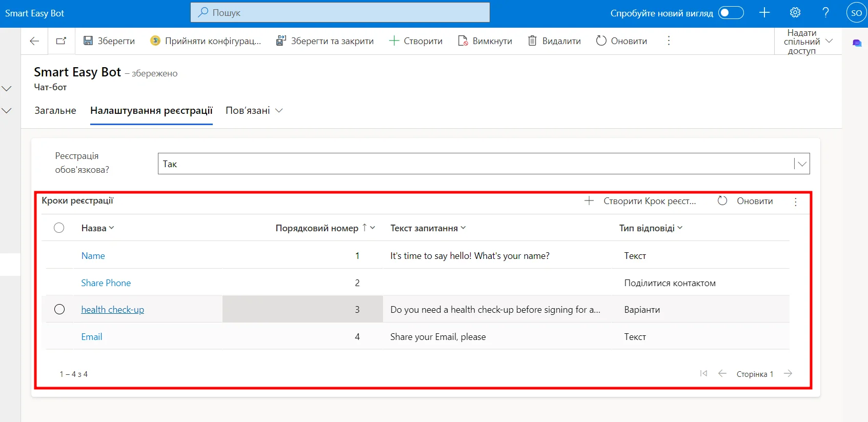
Task: Toggle the 'Спробуйте новий вигляд' switch
Action: pos(731,13)
